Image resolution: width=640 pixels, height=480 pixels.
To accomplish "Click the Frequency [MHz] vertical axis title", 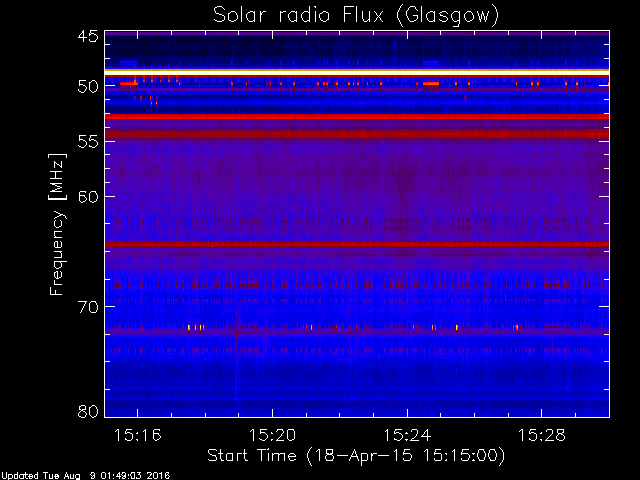I will click(57, 224).
